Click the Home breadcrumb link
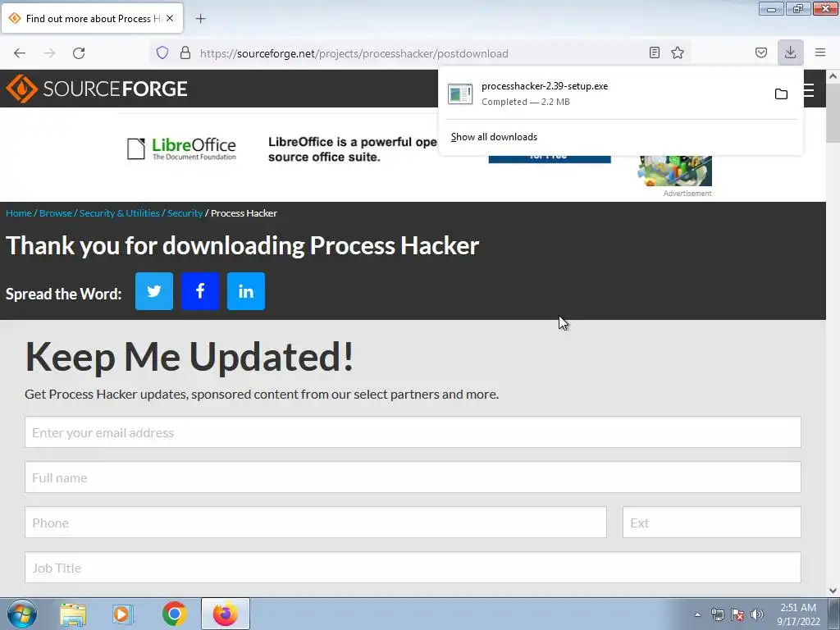The width and height of the screenshot is (840, 630). click(19, 213)
